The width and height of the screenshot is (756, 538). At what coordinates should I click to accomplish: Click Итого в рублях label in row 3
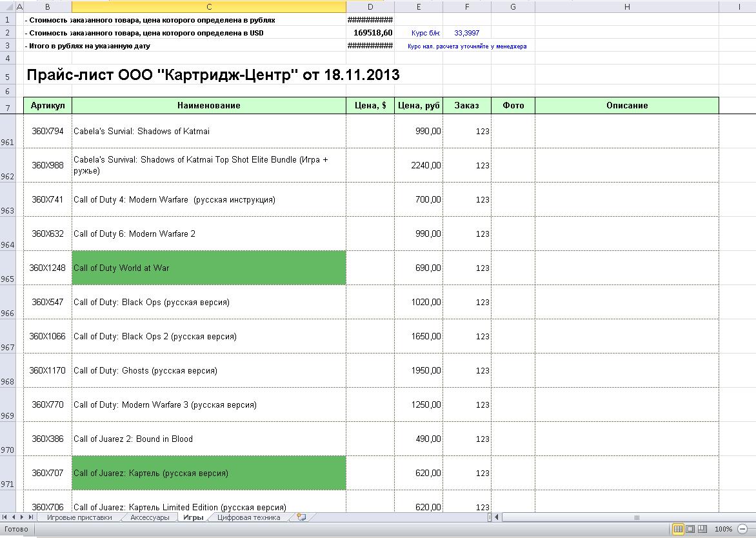tap(88, 46)
